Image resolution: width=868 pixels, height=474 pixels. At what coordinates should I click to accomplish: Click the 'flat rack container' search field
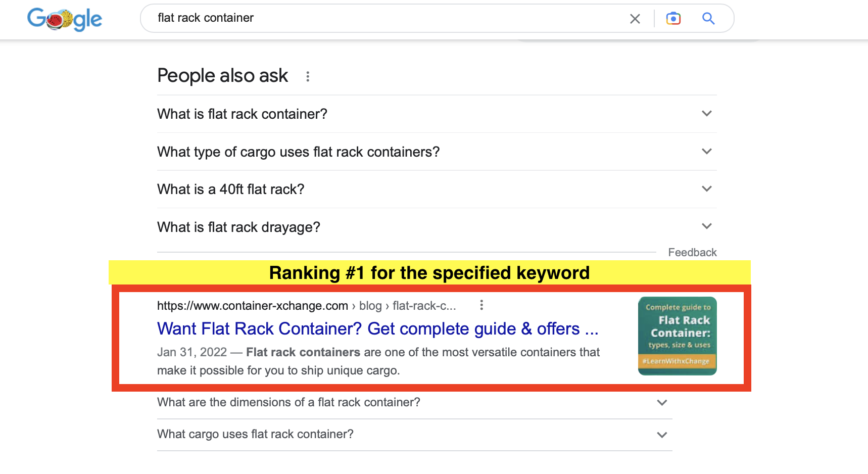(384, 18)
